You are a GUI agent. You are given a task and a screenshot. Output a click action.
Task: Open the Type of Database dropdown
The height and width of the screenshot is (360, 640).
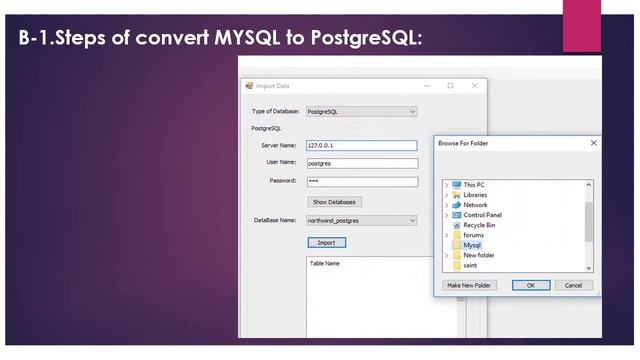pyautogui.click(x=362, y=111)
